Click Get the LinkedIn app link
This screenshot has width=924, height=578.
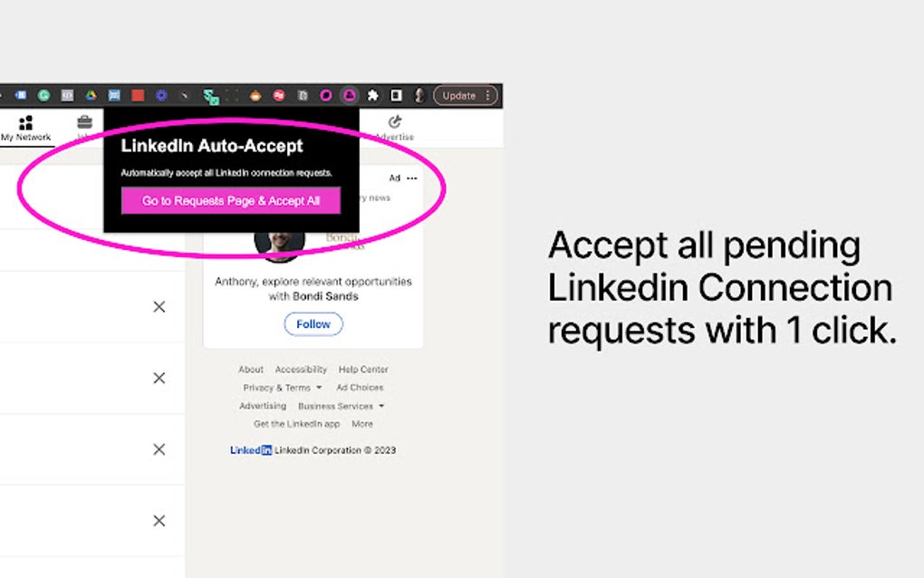(x=296, y=424)
